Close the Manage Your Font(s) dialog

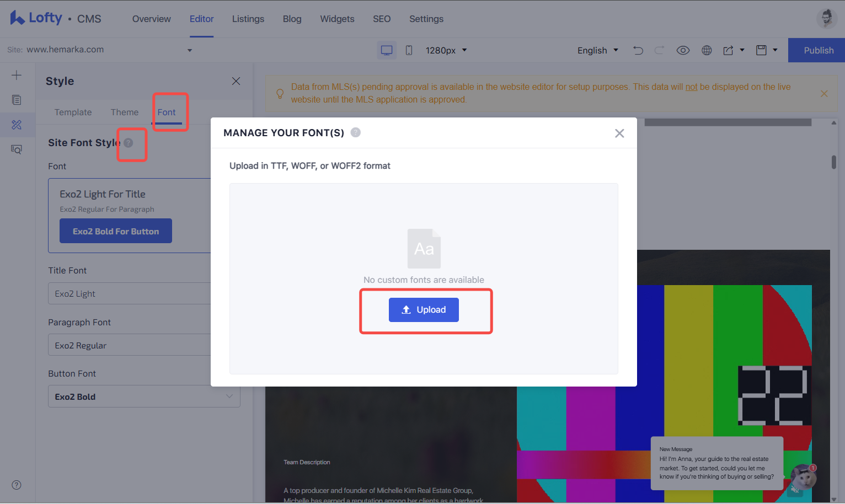619,133
